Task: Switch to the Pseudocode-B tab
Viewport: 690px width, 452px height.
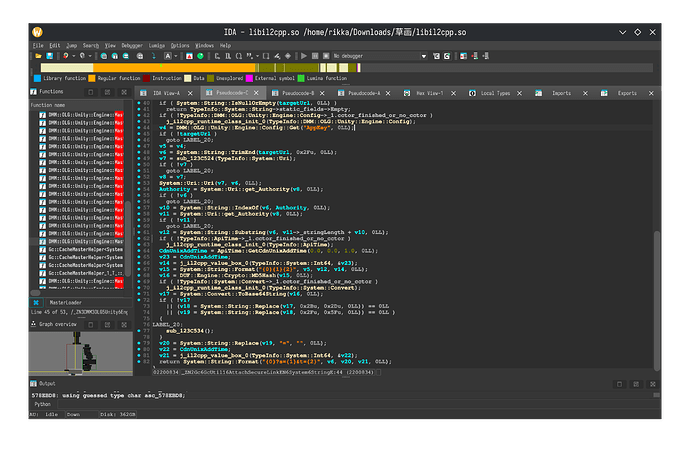Action: [298, 93]
